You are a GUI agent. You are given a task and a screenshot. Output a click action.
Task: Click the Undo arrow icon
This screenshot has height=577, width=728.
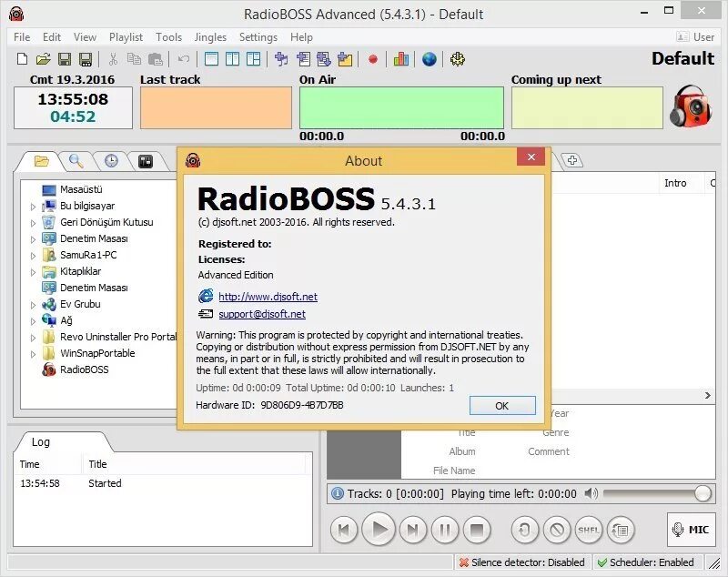pos(184,59)
